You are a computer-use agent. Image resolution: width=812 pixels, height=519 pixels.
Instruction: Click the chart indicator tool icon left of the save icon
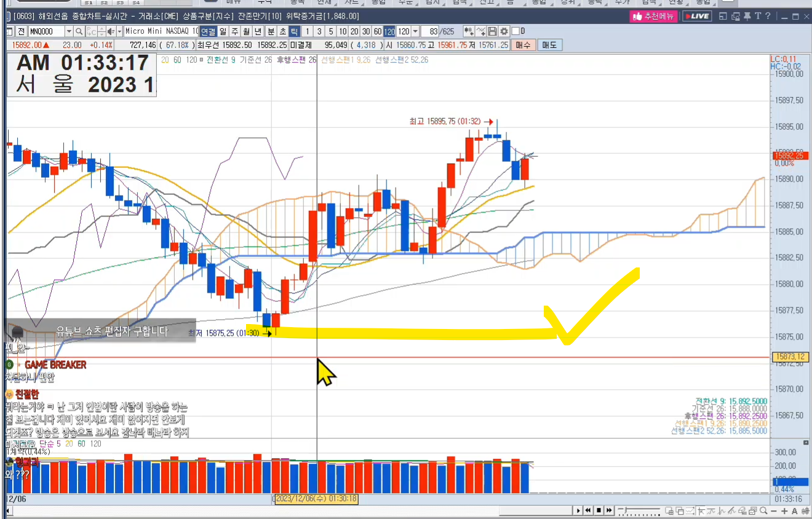click(x=481, y=31)
